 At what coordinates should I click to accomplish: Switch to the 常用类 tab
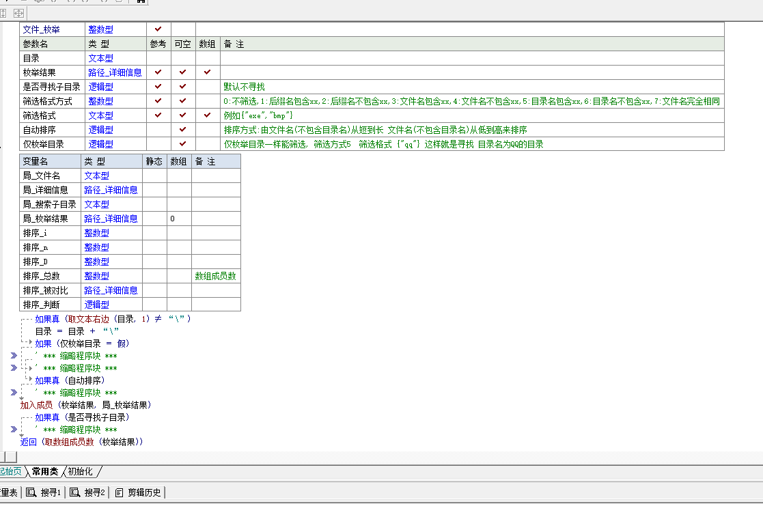45,471
